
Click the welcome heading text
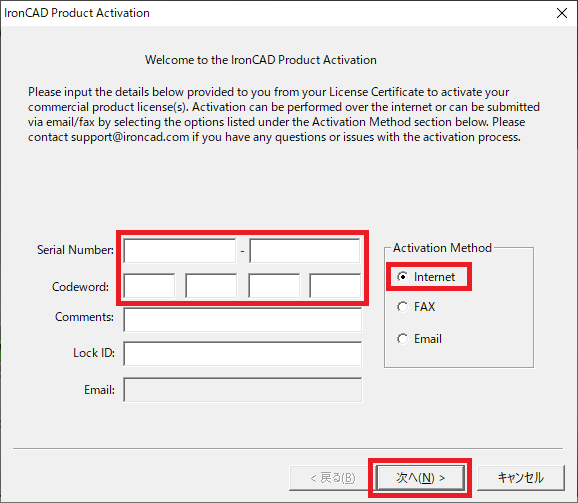(x=261, y=60)
